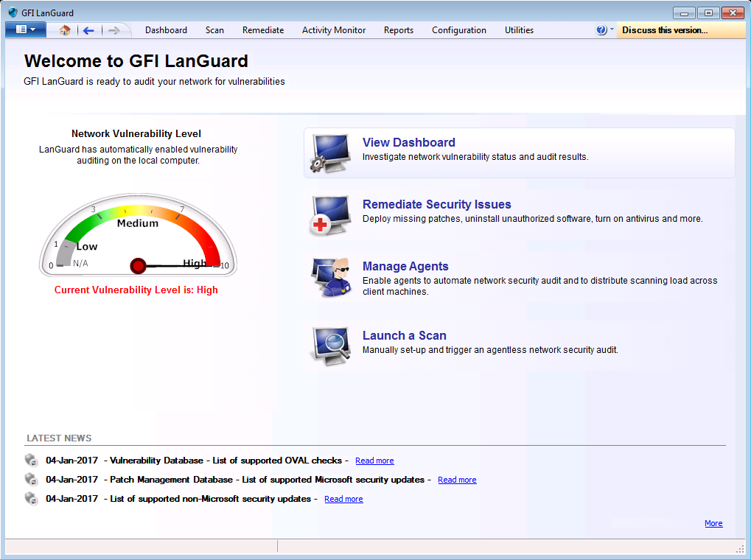Open the Manage Agents link

click(405, 266)
